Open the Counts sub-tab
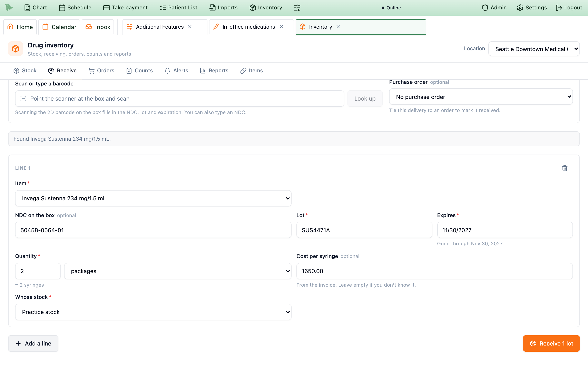 pyautogui.click(x=139, y=71)
